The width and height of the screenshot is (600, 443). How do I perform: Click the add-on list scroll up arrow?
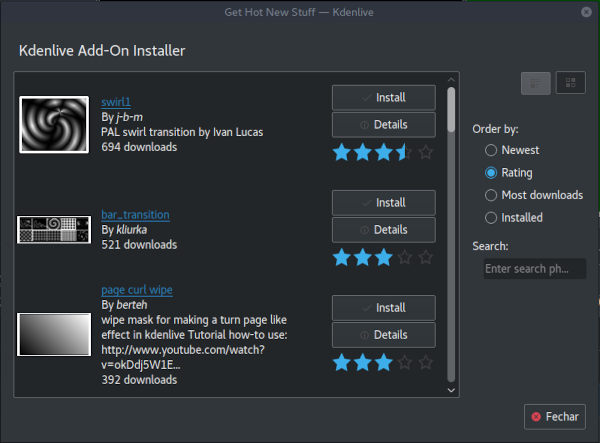451,79
